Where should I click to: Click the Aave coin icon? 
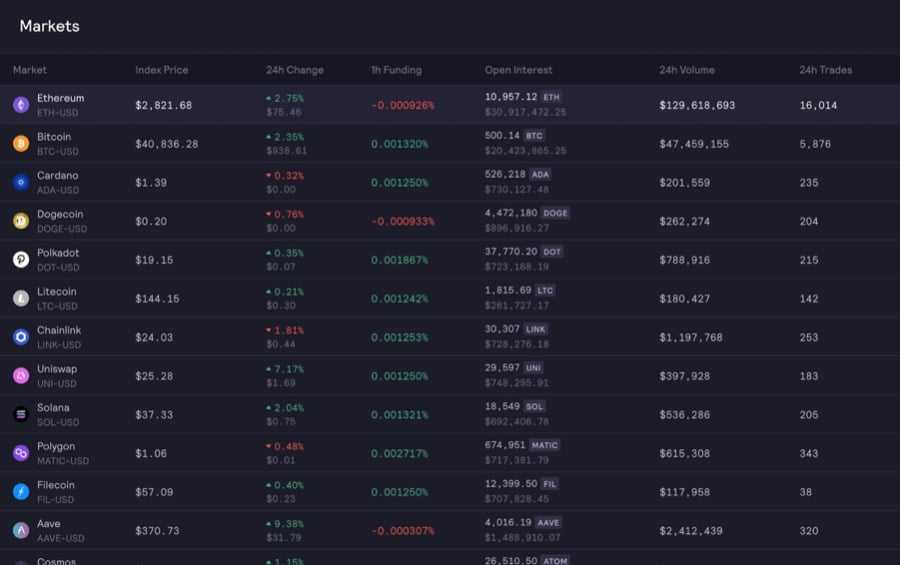(x=21, y=530)
